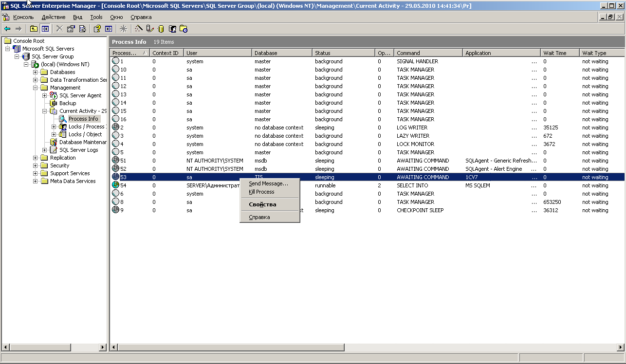This screenshot has width=626, height=364.
Task: Run a Wizard using the magic wand icon
Action: [139, 29]
